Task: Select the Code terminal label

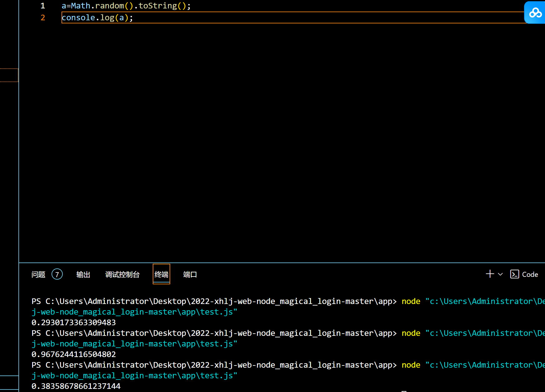Action: tap(530, 274)
